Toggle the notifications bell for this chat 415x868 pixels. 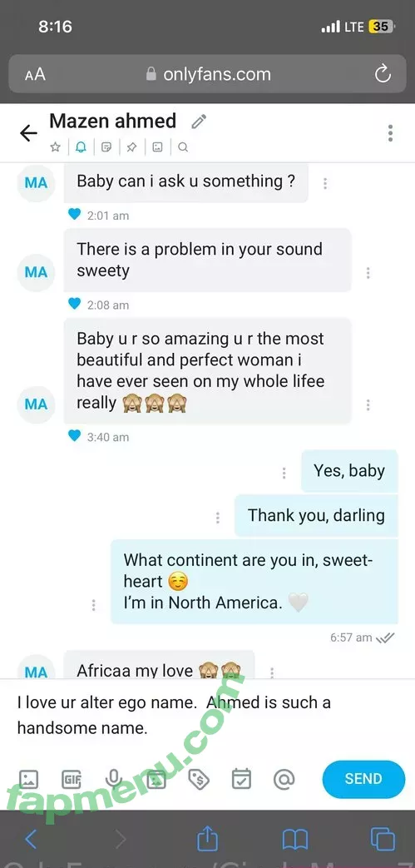tap(81, 147)
